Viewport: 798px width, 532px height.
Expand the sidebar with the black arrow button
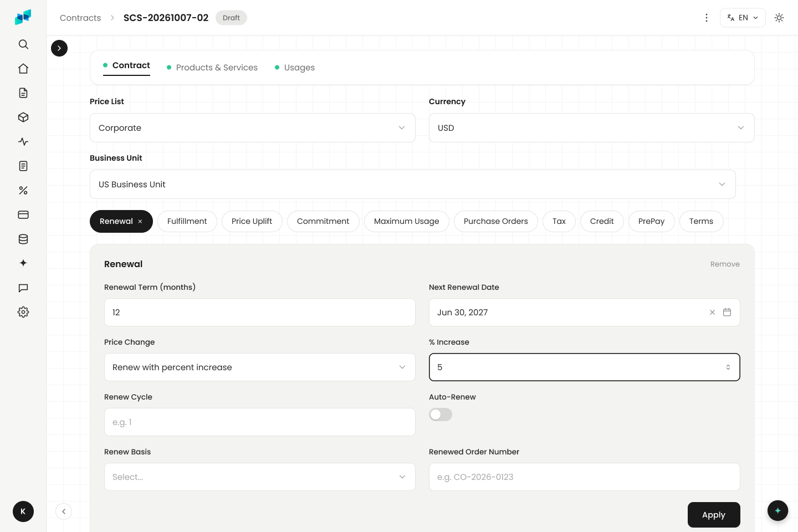click(x=59, y=48)
